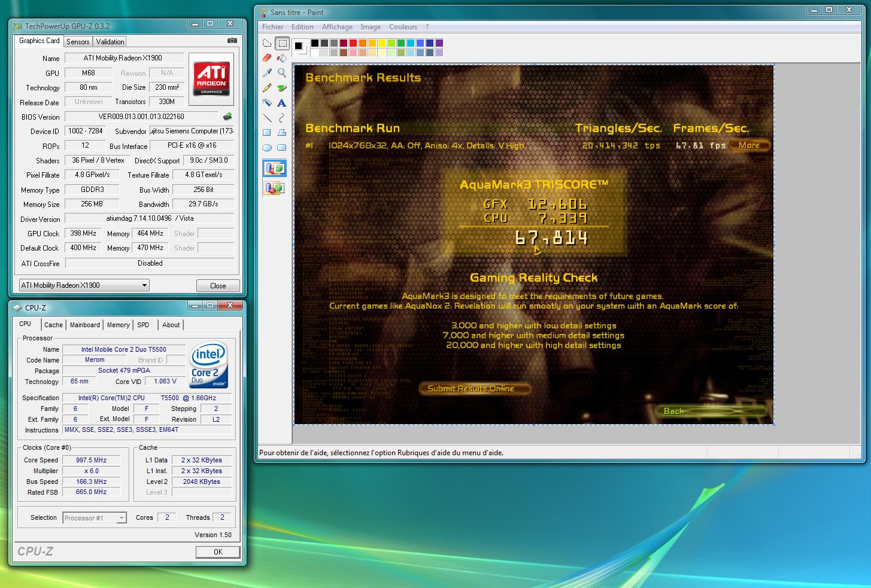The height and width of the screenshot is (588, 871).
Task: Select the Rounded rectangle tool
Action: pos(282,148)
